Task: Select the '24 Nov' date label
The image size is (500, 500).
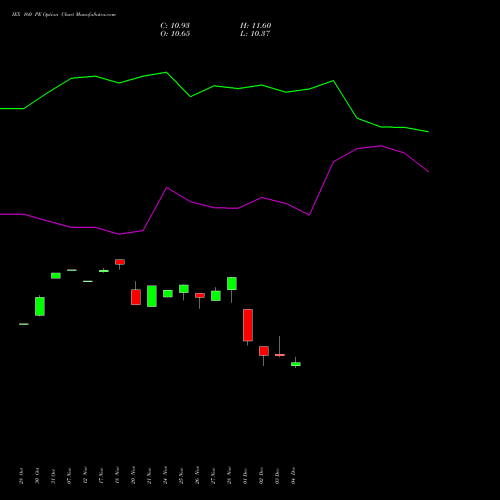Action: [165, 475]
